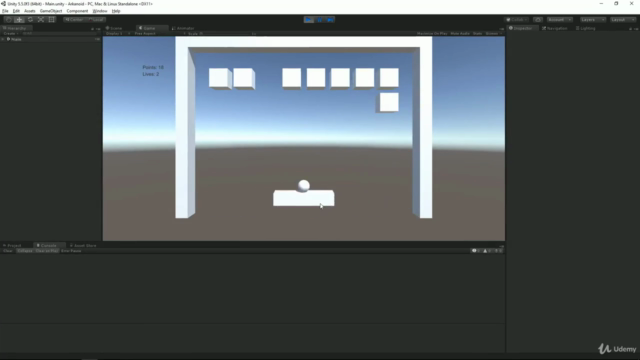Toggle console warning messages filter
Viewport: 640px width, 360px height.
click(x=487, y=251)
